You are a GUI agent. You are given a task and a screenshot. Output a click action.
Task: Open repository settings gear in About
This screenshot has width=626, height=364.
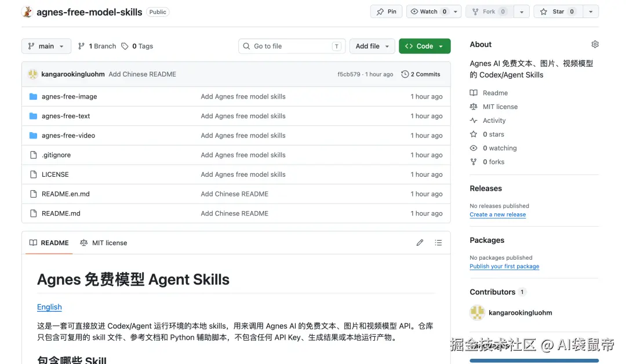click(x=595, y=44)
